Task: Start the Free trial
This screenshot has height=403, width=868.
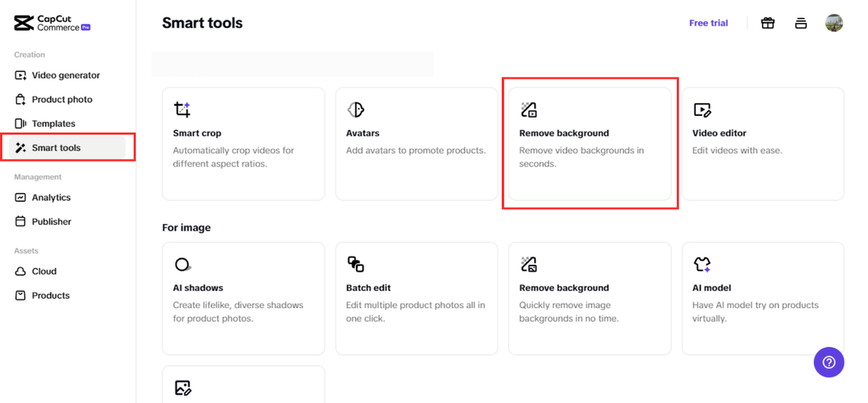Action: coord(709,23)
